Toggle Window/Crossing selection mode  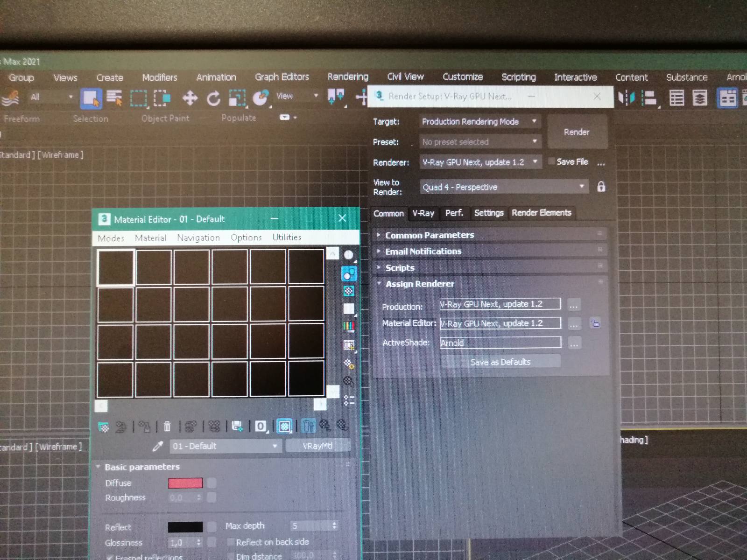(162, 98)
